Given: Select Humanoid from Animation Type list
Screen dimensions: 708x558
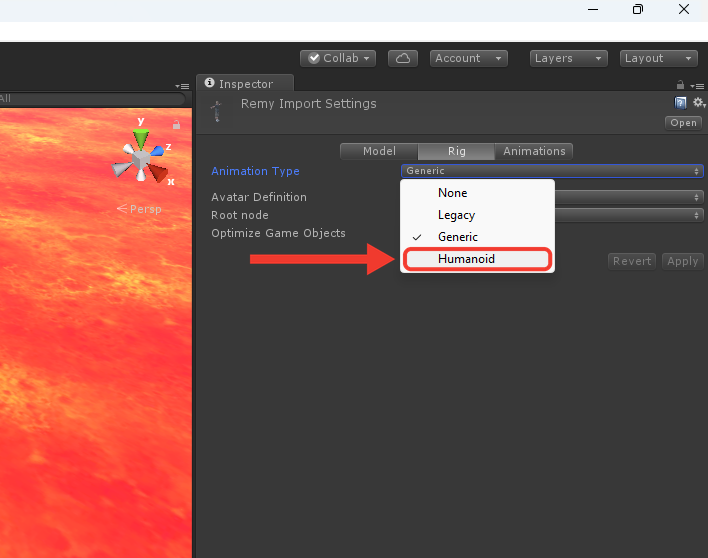Looking at the screenshot, I should click(477, 259).
